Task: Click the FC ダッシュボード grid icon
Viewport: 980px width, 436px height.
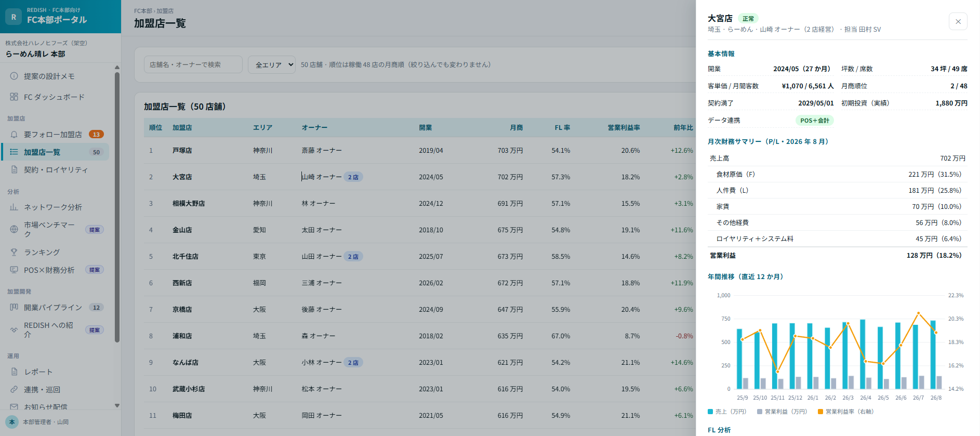Action: tap(14, 97)
